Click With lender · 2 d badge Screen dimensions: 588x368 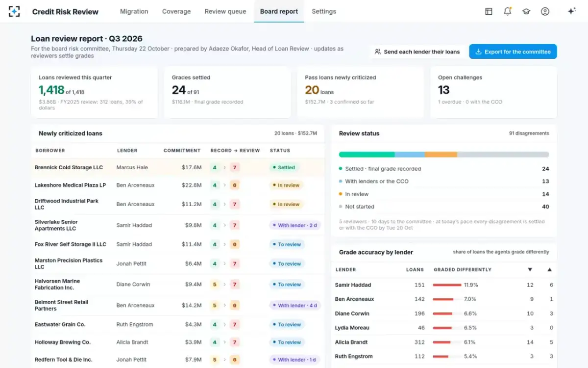coord(294,225)
